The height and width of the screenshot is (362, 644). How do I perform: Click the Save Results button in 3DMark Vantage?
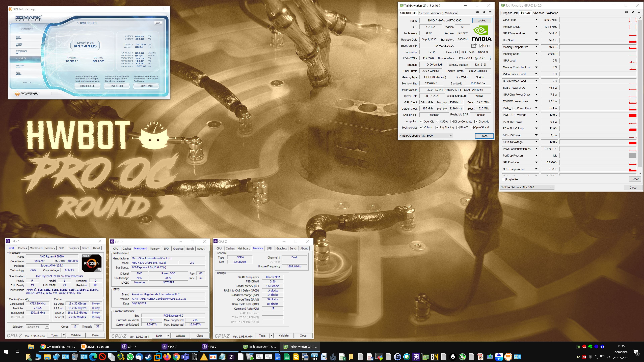tap(117, 86)
